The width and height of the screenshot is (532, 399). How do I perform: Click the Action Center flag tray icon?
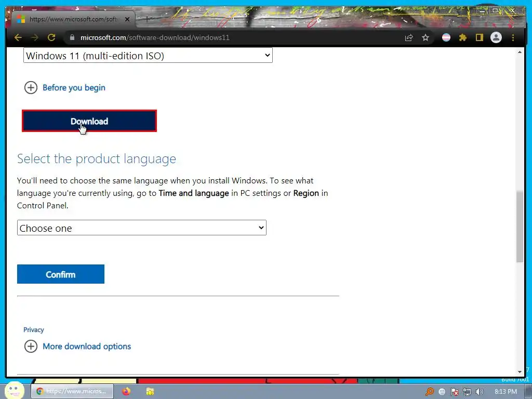pyautogui.click(x=454, y=392)
